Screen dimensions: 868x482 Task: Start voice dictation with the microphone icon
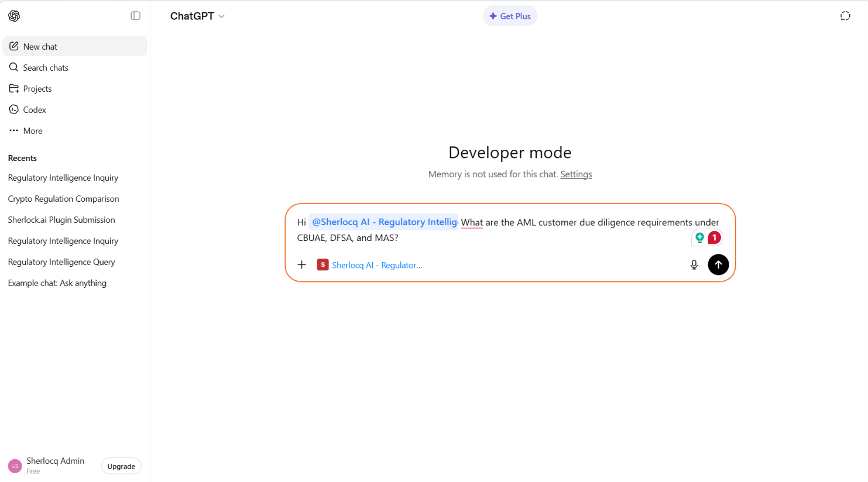[x=694, y=265]
